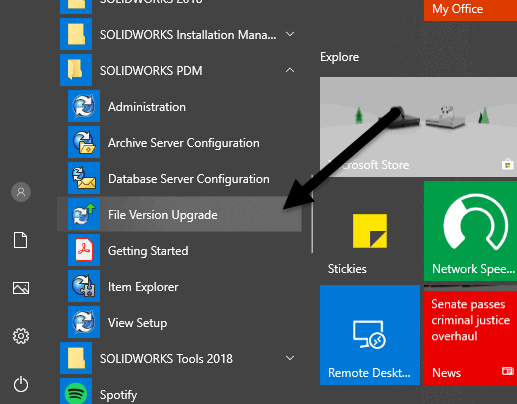Select the Spotify label

(x=118, y=395)
